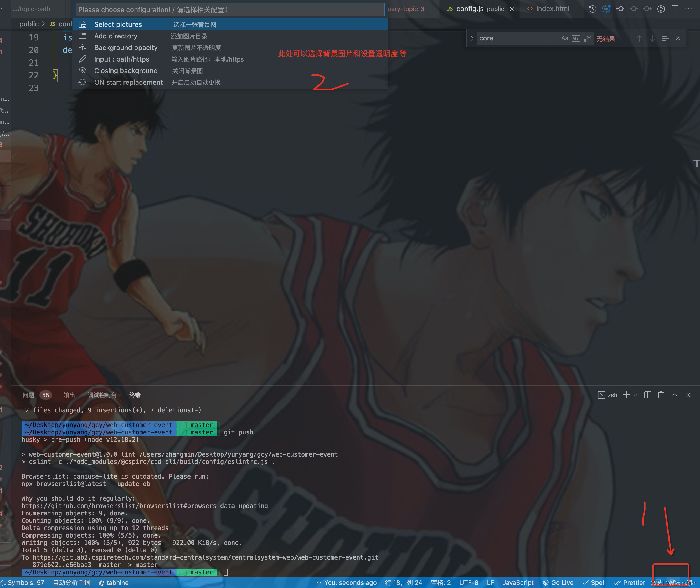Image resolution: width=700 pixels, height=588 pixels.
Task: Expand replace field in find widget
Action: (472, 38)
